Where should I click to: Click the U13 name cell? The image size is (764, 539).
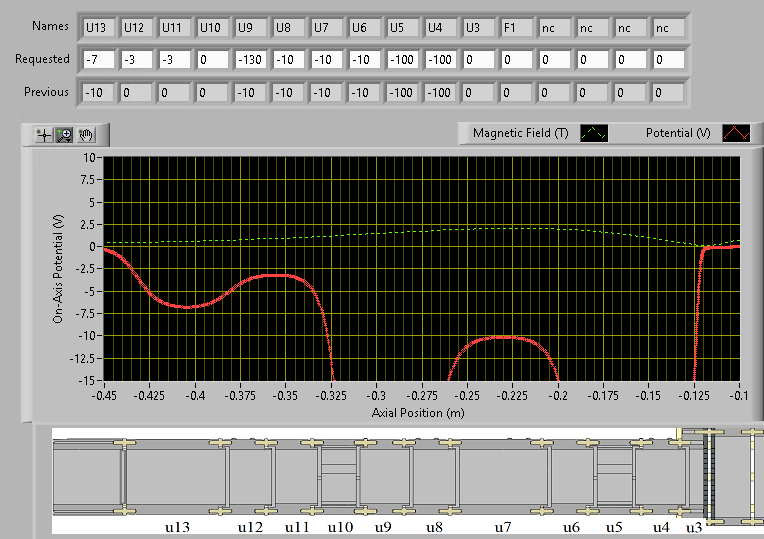(99, 27)
